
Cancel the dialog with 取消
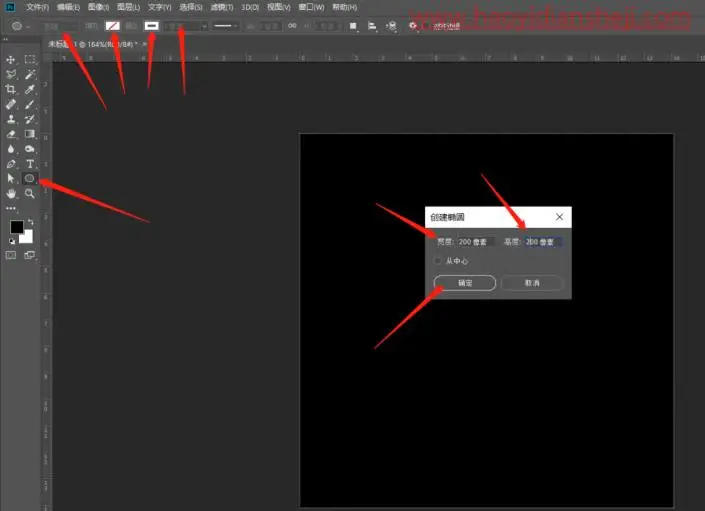532,283
